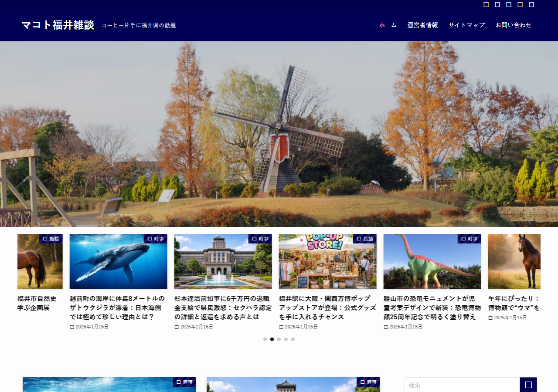Click the 検索 search input field

pos(462,385)
